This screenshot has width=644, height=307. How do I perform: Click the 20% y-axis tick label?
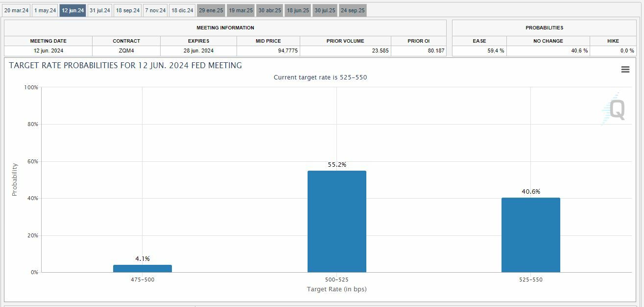click(x=33, y=235)
